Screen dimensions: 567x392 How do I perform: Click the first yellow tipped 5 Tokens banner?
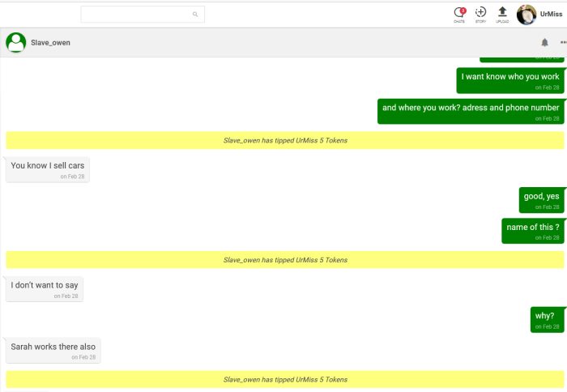pyautogui.click(x=285, y=140)
